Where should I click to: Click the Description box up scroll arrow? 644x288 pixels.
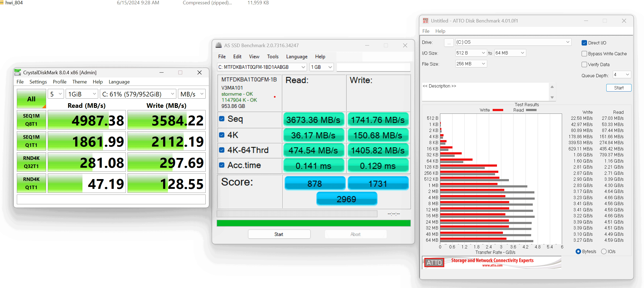coord(552,87)
